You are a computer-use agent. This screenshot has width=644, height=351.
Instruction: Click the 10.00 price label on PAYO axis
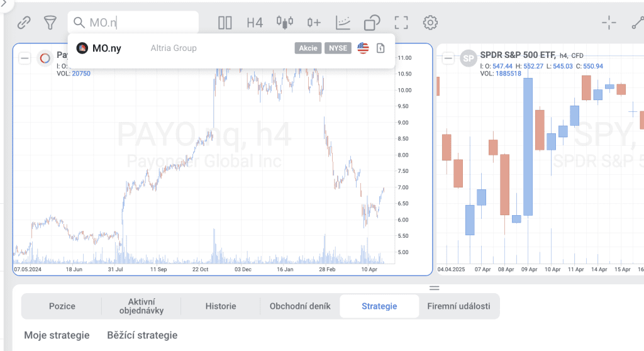coord(404,90)
